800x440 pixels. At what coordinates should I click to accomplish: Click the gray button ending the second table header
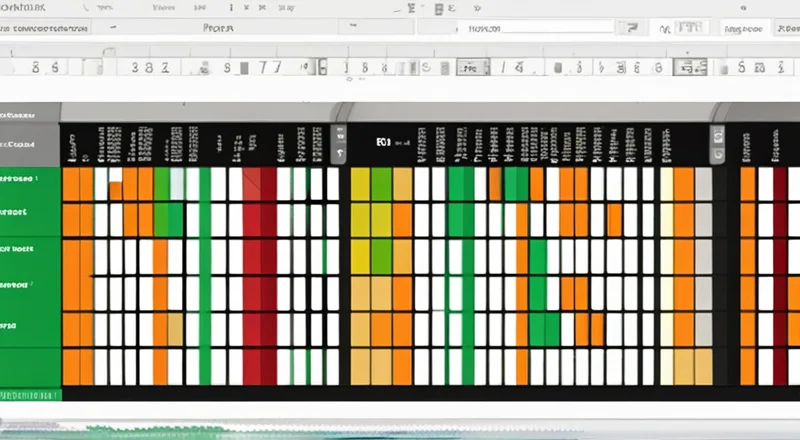point(717,144)
